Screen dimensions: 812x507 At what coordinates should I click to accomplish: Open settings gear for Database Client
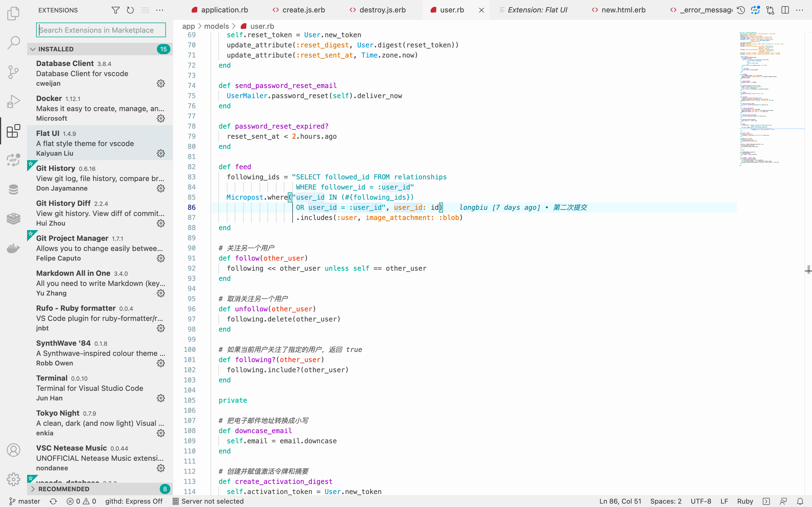coord(161,83)
